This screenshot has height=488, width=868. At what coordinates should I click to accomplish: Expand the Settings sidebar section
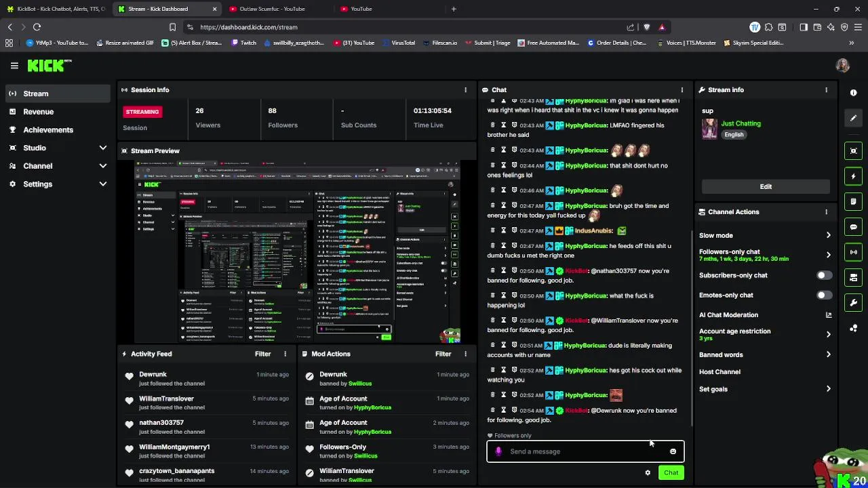coord(102,184)
